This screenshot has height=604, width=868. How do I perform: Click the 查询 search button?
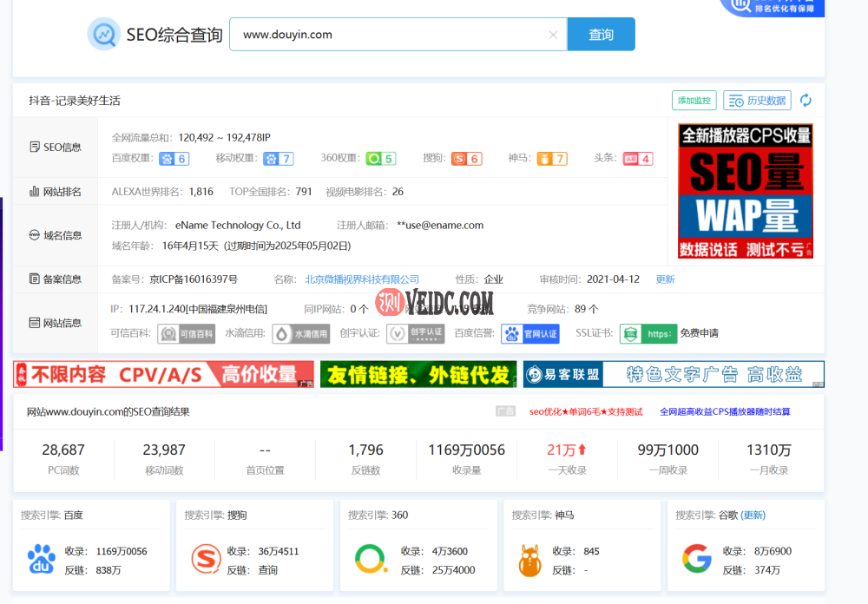coord(601,34)
